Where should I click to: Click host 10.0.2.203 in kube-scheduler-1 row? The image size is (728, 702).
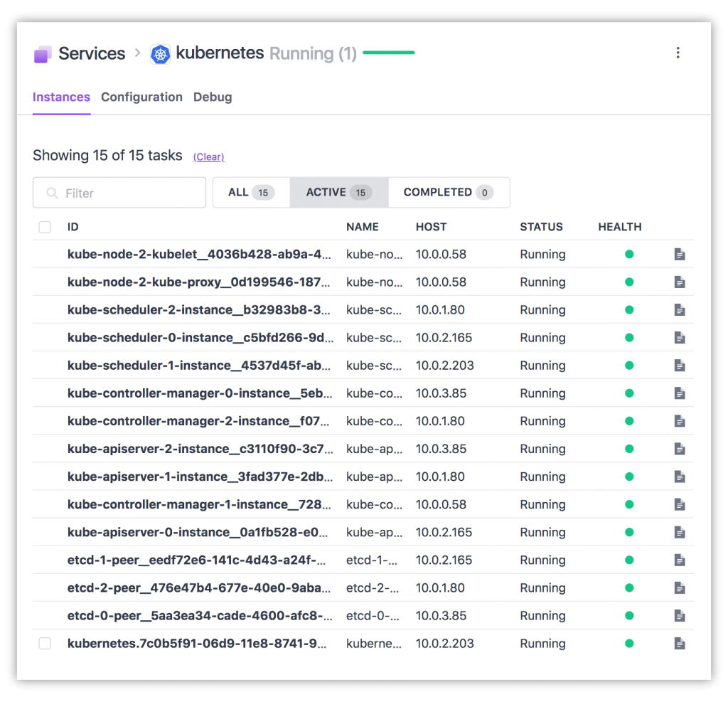[x=445, y=366]
